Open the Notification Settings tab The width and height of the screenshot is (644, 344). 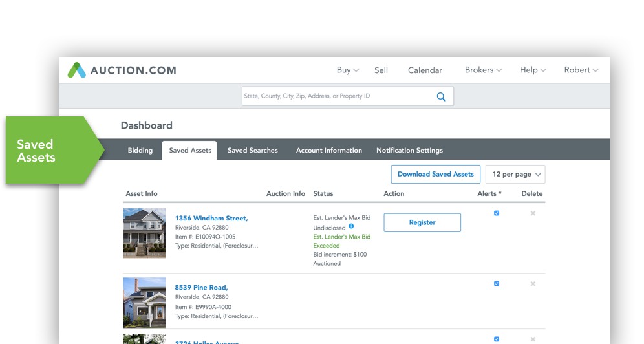pyautogui.click(x=409, y=151)
